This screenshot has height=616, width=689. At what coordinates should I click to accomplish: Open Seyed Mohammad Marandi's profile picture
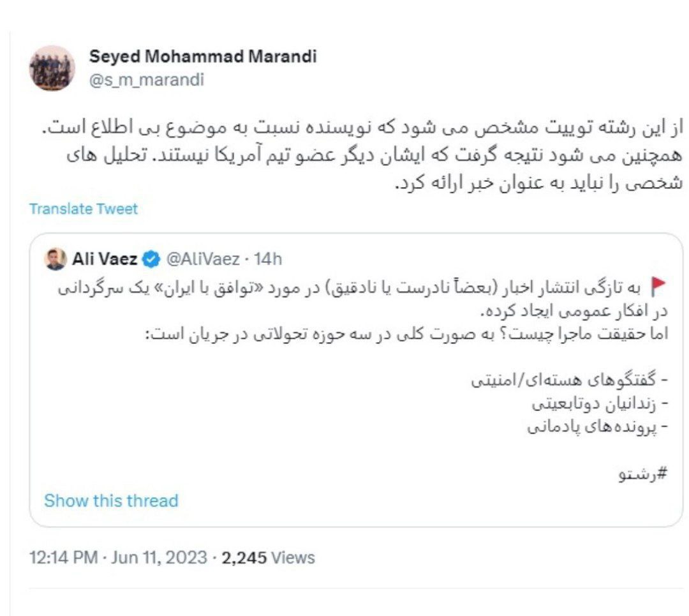click(53, 68)
